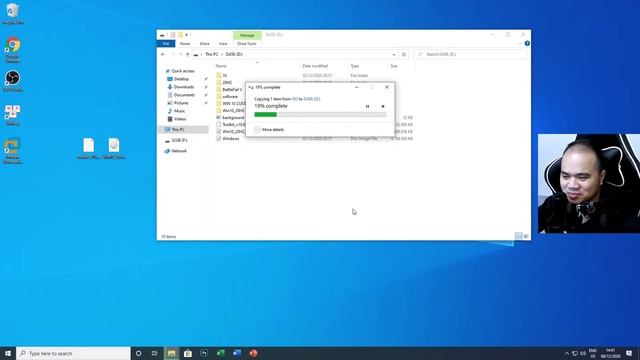The width and height of the screenshot is (640, 360).
Task: Open the ISO source link in copy dialog
Action: click(x=295, y=99)
